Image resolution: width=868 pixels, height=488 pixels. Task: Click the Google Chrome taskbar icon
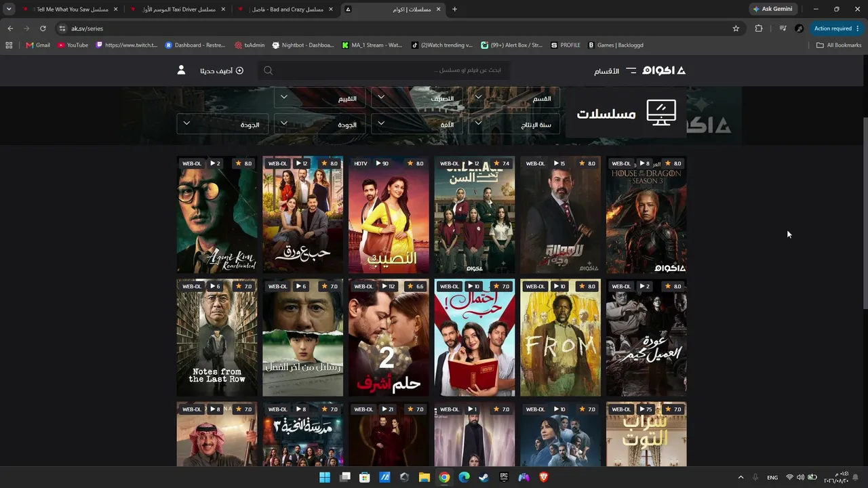click(x=444, y=477)
